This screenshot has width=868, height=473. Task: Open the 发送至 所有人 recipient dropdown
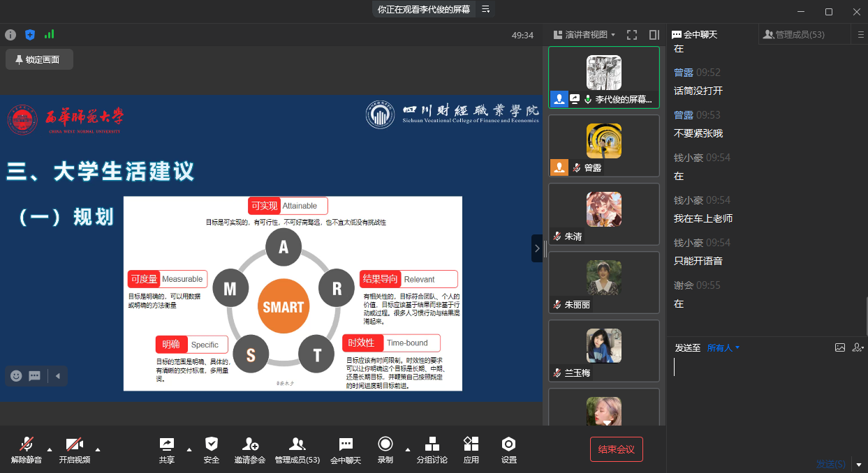pos(723,347)
